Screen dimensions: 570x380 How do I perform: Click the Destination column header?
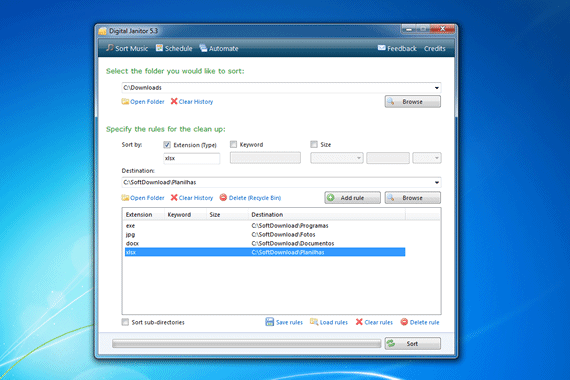coord(327,215)
